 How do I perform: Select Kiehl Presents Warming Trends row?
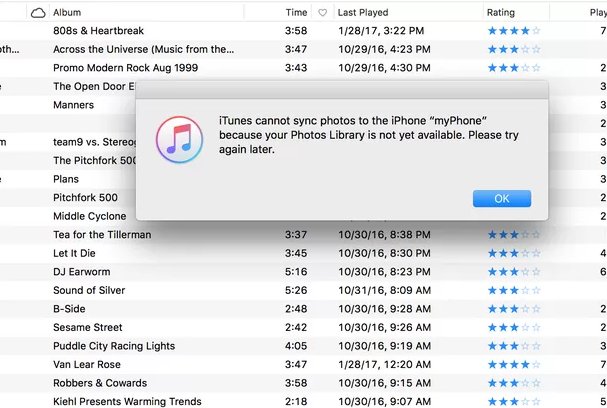point(304,401)
